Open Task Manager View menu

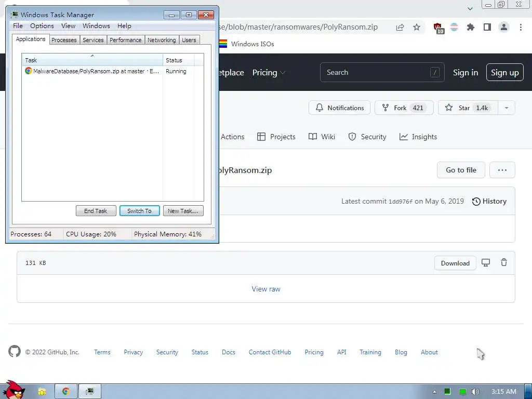(x=68, y=26)
